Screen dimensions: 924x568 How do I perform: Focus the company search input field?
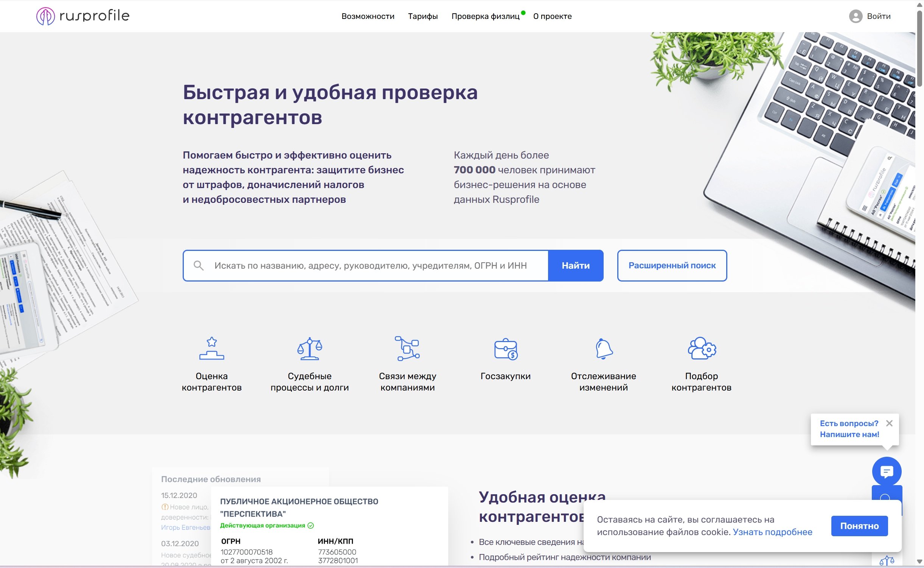click(x=371, y=266)
